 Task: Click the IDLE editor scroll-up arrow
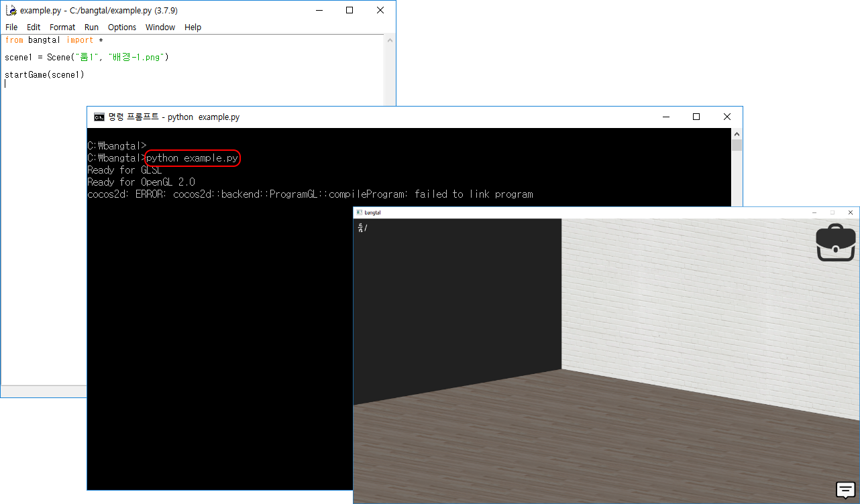(x=390, y=41)
